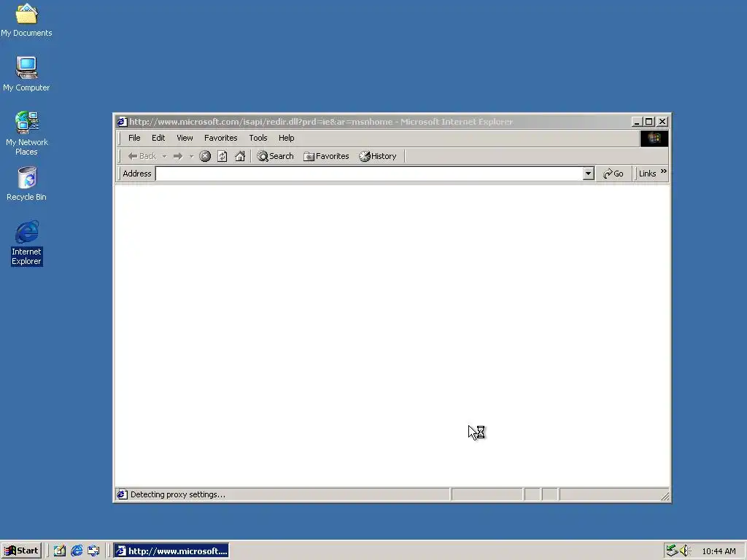The image size is (747, 560).
Task: Click 'Detecting proxy settings...' status text
Action: pyautogui.click(x=178, y=495)
